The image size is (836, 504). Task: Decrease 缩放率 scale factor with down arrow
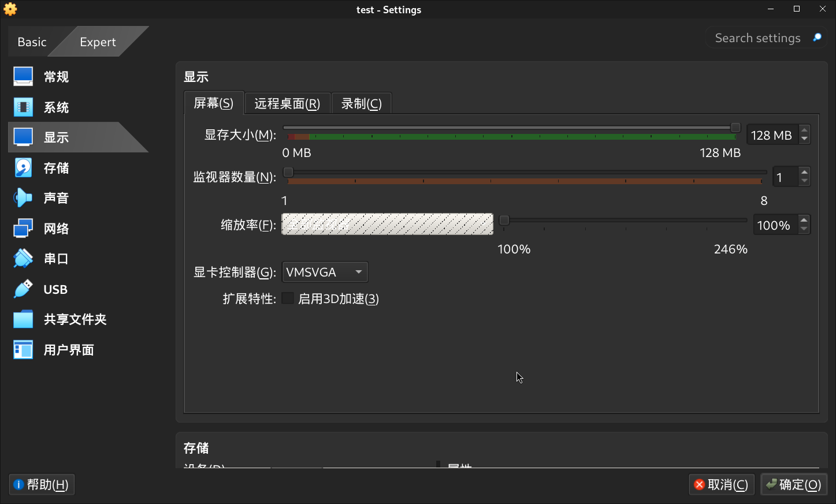(x=804, y=230)
